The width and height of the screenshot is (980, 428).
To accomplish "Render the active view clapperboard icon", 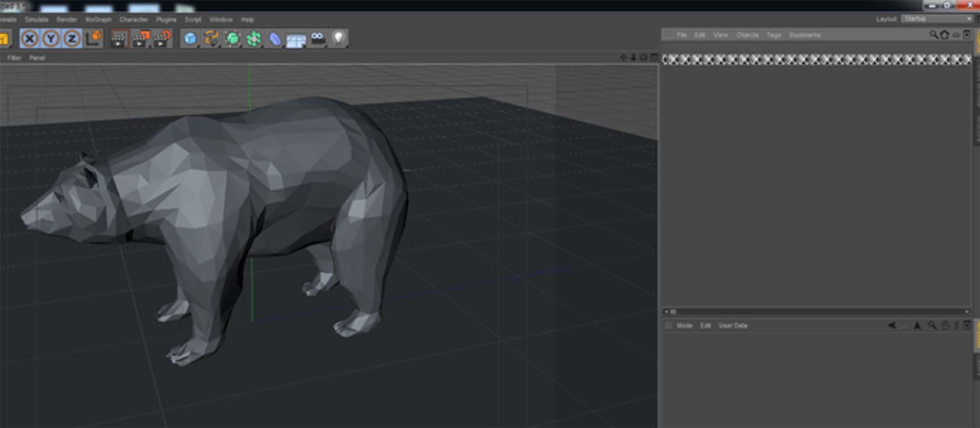I will 120,40.
